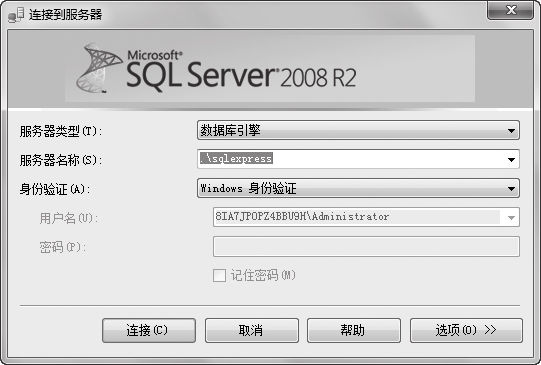This screenshot has width=541, height=365.
Task: Expand the 用户名 dropdown arrow
Action: (511, 218)
